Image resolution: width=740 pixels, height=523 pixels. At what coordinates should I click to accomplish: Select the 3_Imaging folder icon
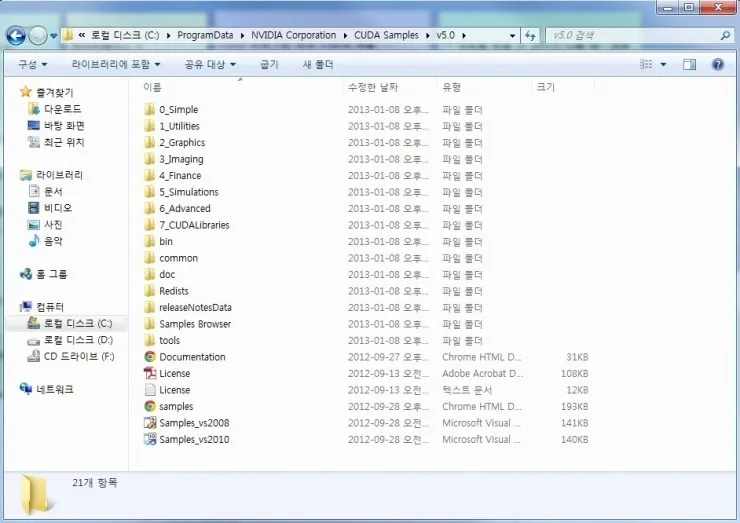pos(150,159)
